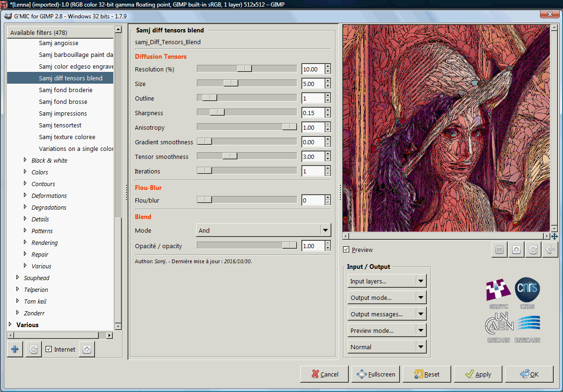Open the blend Mode dropdown
The image size is (563, 392).
263,230
